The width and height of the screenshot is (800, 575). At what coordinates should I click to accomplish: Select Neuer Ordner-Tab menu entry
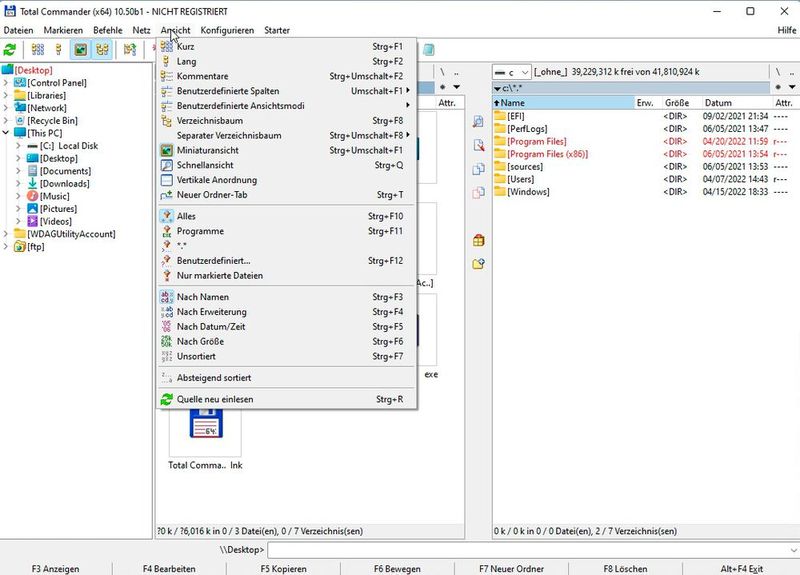pyautogui.click(x=286, y=194)
